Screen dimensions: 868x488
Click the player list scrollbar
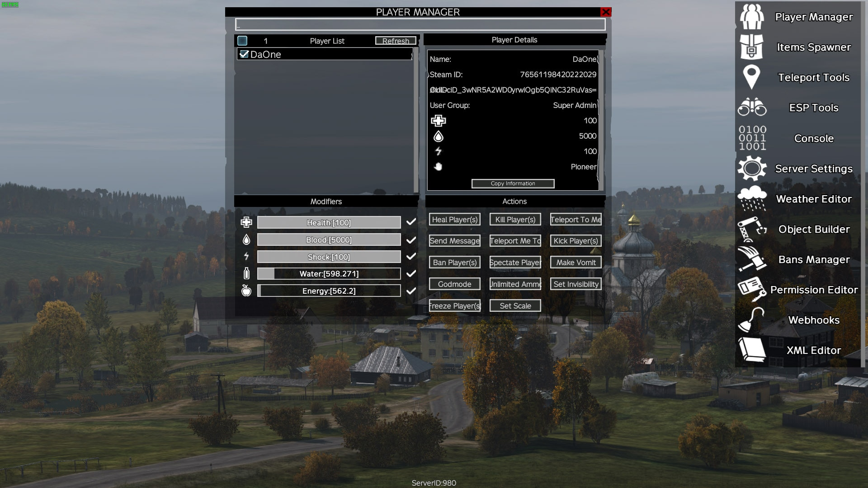pos(416,120)
